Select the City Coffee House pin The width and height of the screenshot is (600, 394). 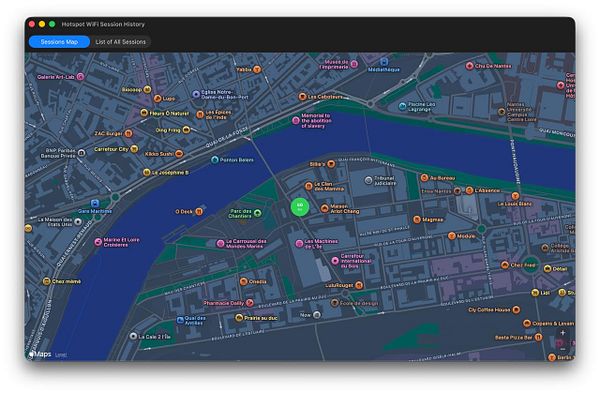pyautogui.click(x=516, y=309)
